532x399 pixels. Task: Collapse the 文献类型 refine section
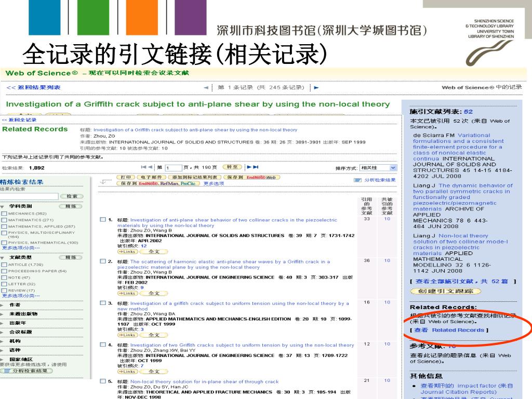[x=3, y=258]
